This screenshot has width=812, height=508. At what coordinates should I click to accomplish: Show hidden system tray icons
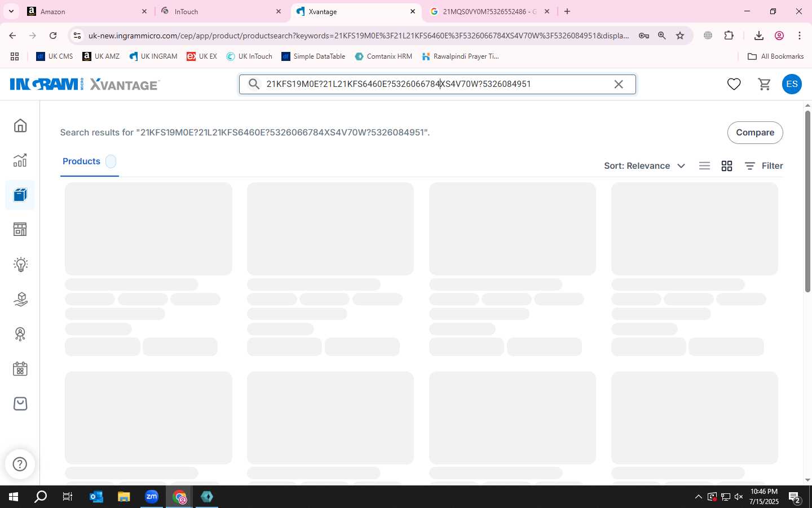(698, 497)
